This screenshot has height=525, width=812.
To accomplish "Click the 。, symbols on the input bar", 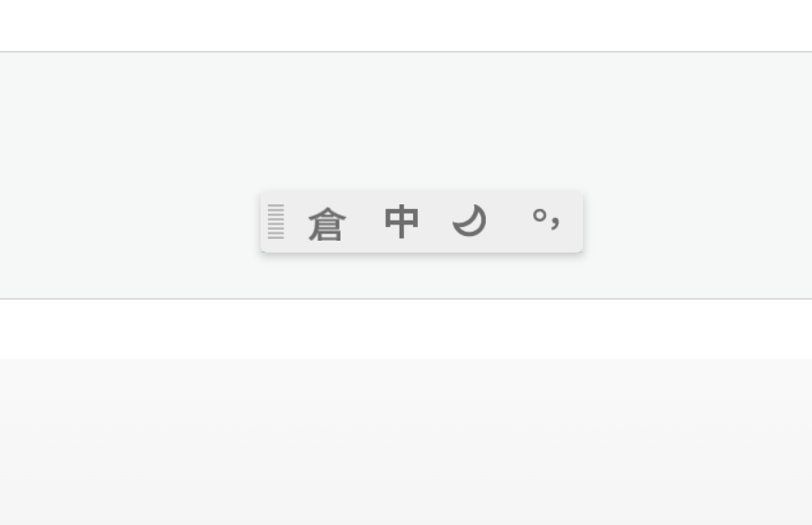I will (546, 219).
